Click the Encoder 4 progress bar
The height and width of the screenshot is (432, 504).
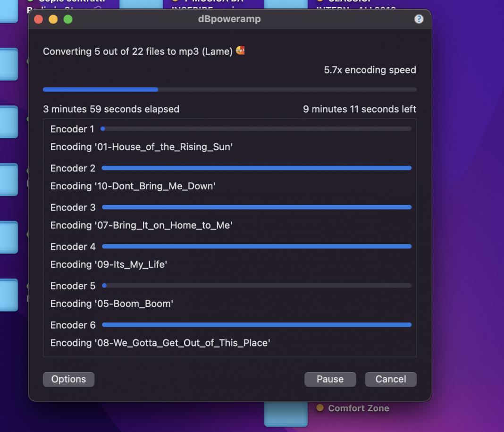pyautogui.click(x=256, y=246)
